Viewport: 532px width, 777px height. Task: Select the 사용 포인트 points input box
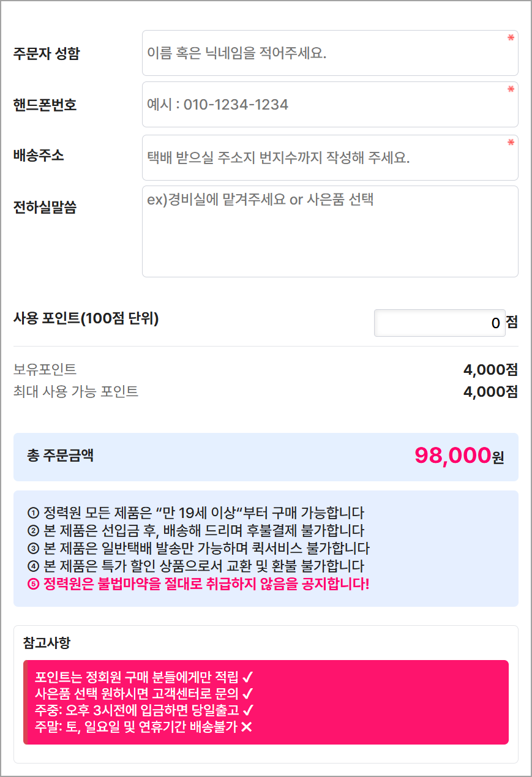[439, 323]
